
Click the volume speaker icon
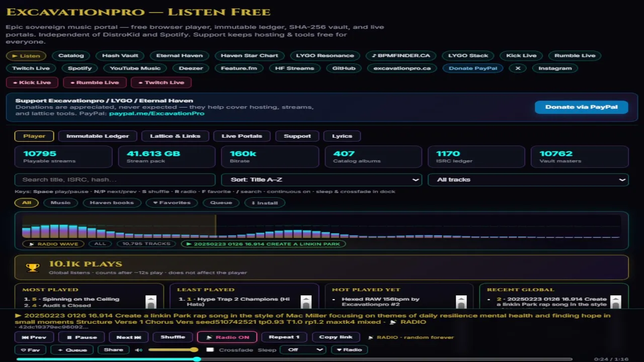point(138,350)
